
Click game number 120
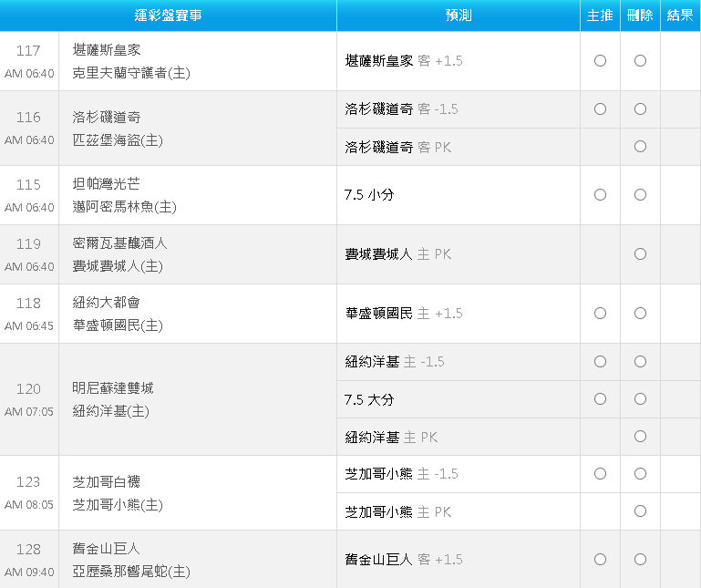(28, 389)
